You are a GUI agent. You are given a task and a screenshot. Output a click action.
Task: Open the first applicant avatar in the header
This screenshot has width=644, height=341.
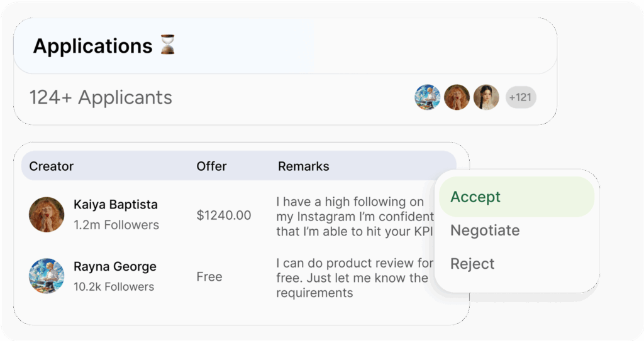(427, 97)
